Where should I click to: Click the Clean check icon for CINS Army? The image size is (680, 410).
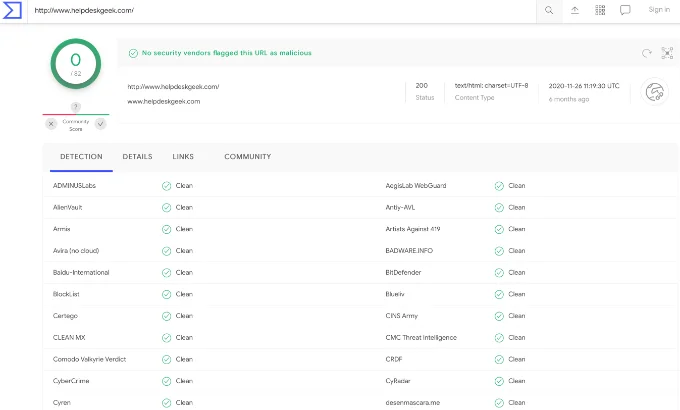click(x=499, y=316)
